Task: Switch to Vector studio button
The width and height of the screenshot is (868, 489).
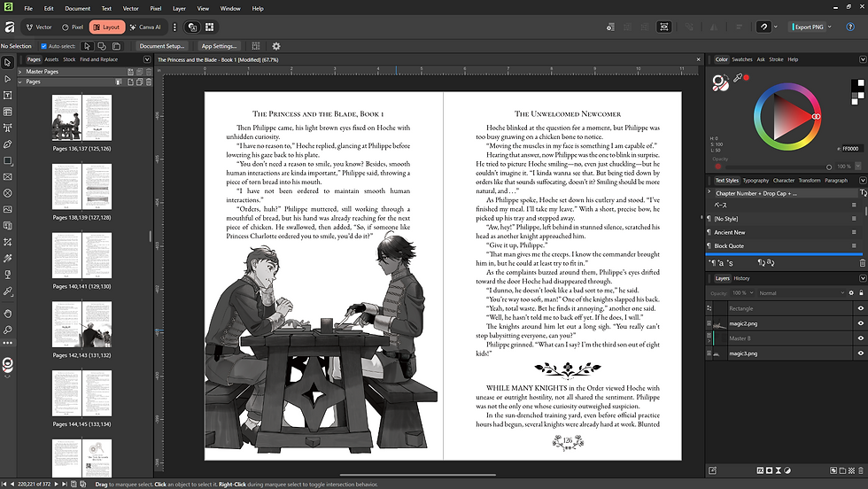Action: [39, 27]
